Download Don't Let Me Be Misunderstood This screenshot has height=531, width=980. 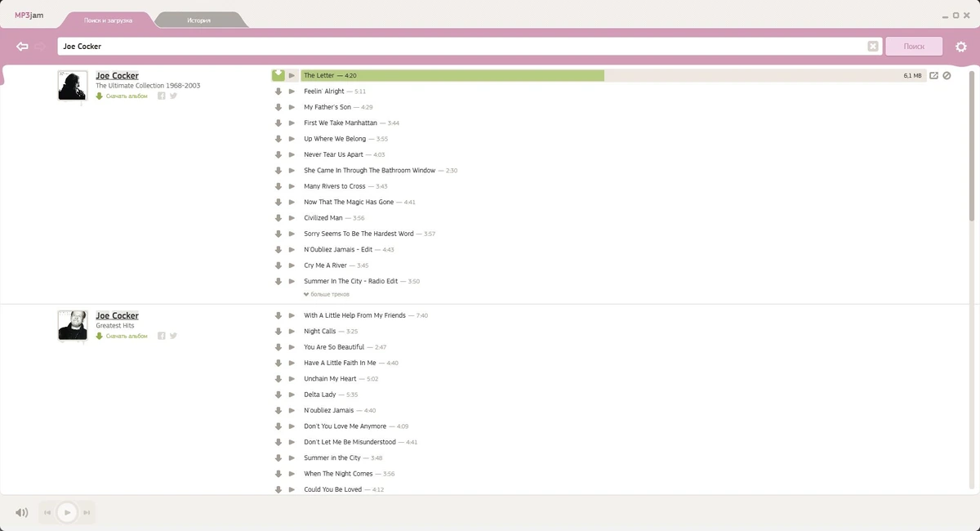(278, 442)
